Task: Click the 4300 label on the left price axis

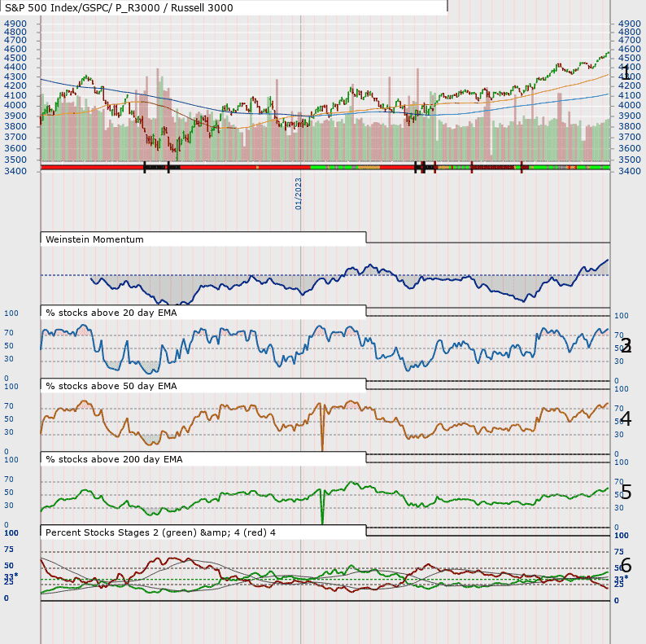Action: pos(15,77)
